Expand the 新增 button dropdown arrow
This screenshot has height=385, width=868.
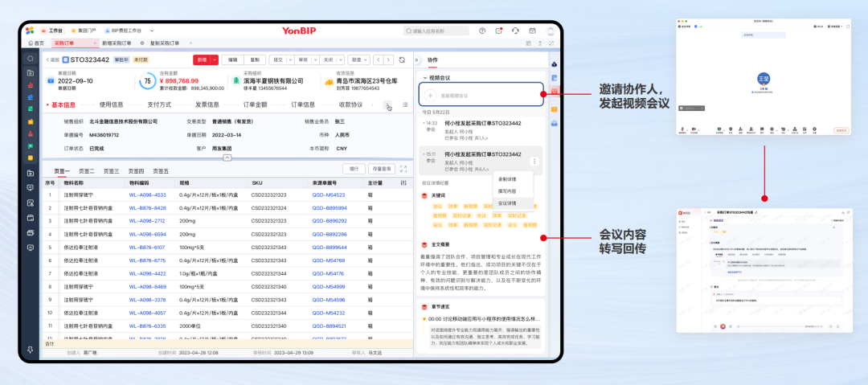coord(214,59)
